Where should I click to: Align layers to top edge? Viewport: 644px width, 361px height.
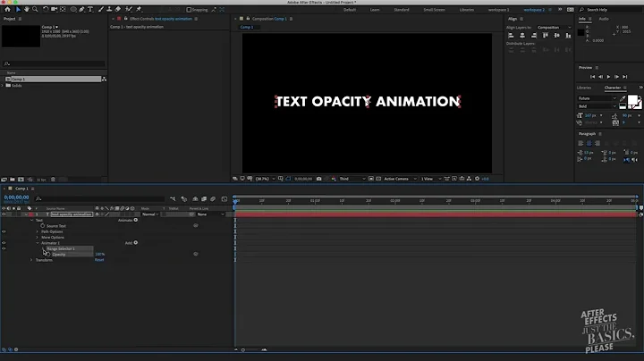[x=546, y=36]
